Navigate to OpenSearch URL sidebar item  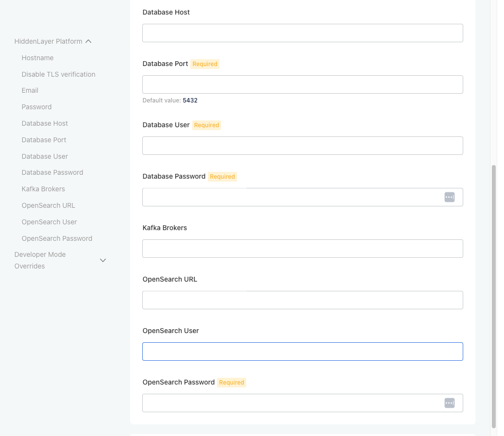click(x=48, y=205)
